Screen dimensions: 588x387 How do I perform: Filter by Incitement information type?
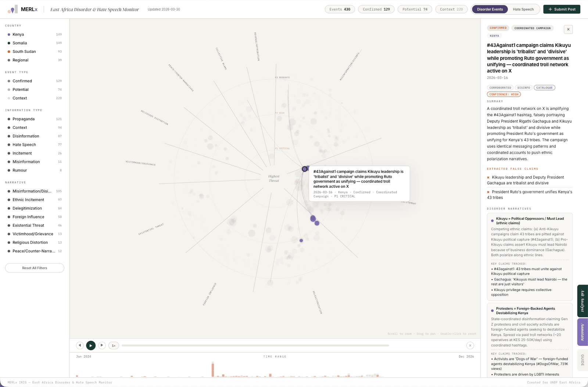point(35,153)
